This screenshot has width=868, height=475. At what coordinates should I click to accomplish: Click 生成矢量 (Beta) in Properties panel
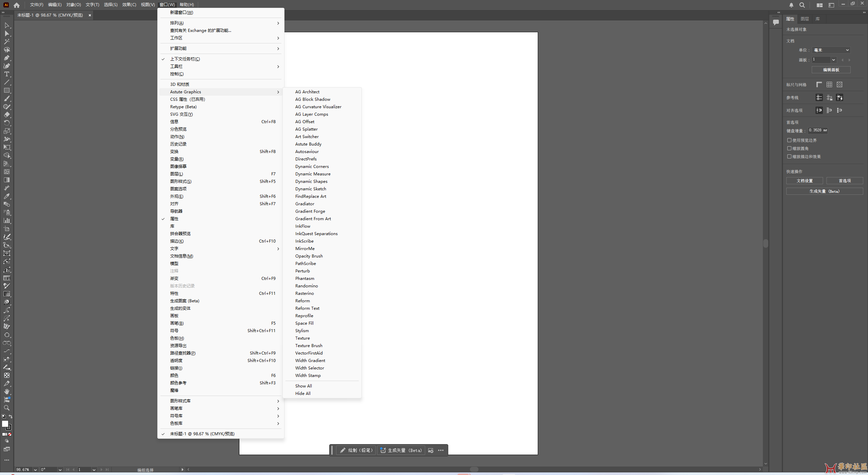[825, 191]
